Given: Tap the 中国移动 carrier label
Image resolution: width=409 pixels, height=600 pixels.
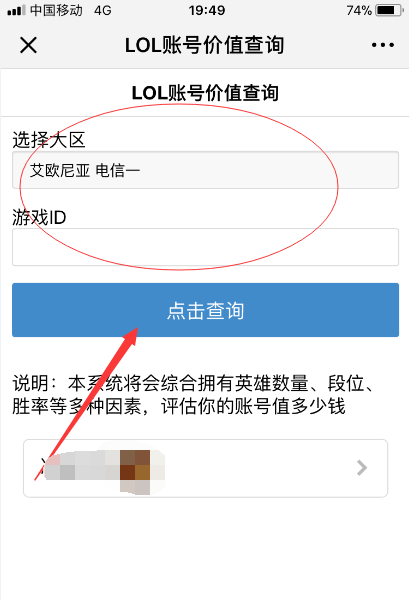Looking at the screenshot, I should 56,10.
